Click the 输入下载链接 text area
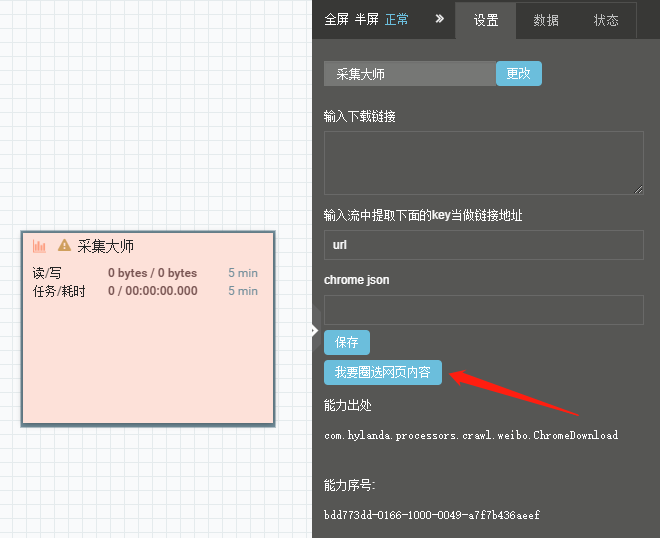 pyautogui.click(x=484, y=163)
